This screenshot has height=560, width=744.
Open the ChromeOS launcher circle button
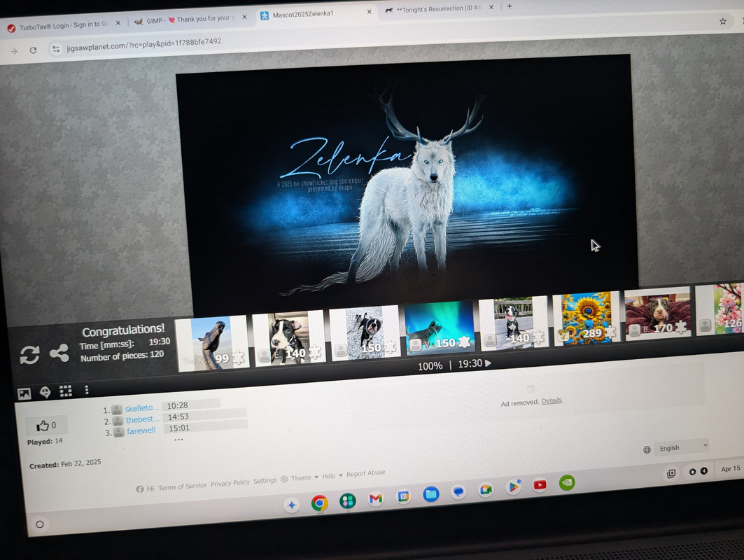click(x=40, y=524)
